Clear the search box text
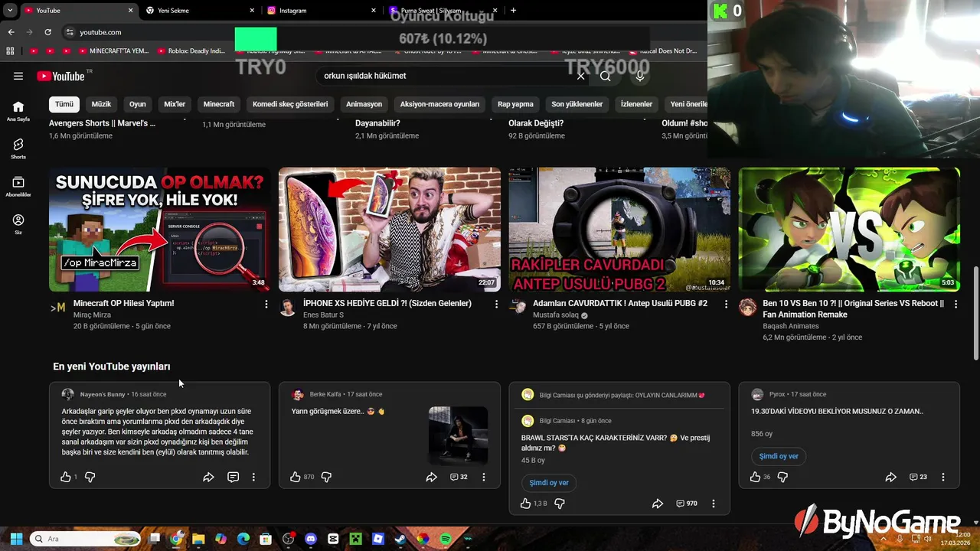The height and width of the screenshot is (551, 980). [580, 76]
